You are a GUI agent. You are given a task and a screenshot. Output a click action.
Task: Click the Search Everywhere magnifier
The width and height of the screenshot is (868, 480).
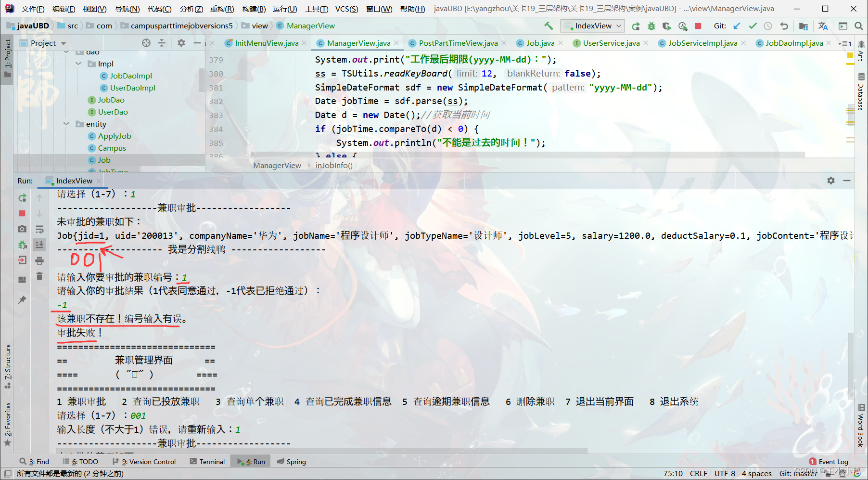859,26
